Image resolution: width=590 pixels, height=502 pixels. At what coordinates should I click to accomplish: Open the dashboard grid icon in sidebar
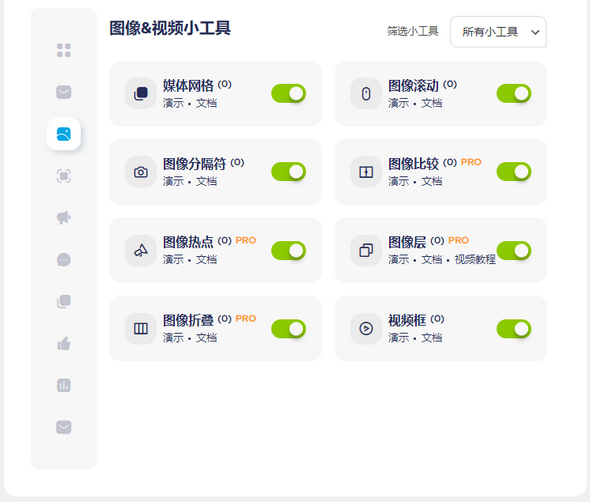[x=64, y=50]
